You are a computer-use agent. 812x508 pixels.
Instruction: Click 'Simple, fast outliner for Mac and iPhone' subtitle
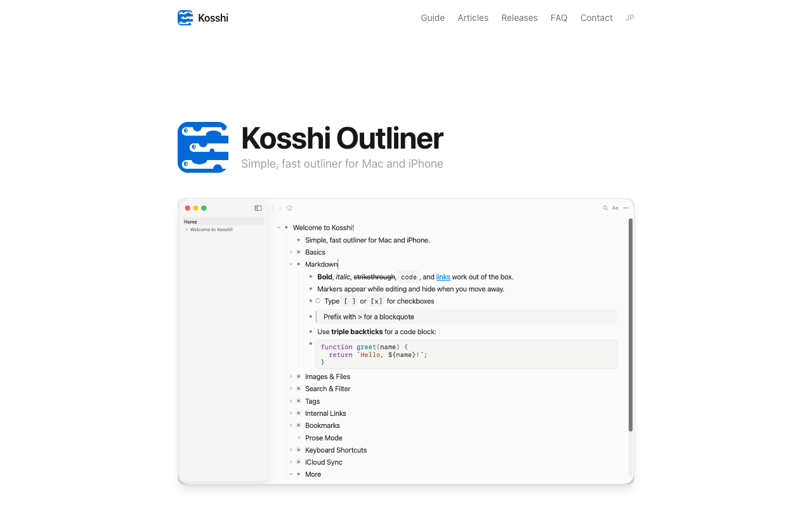point(342,164)
